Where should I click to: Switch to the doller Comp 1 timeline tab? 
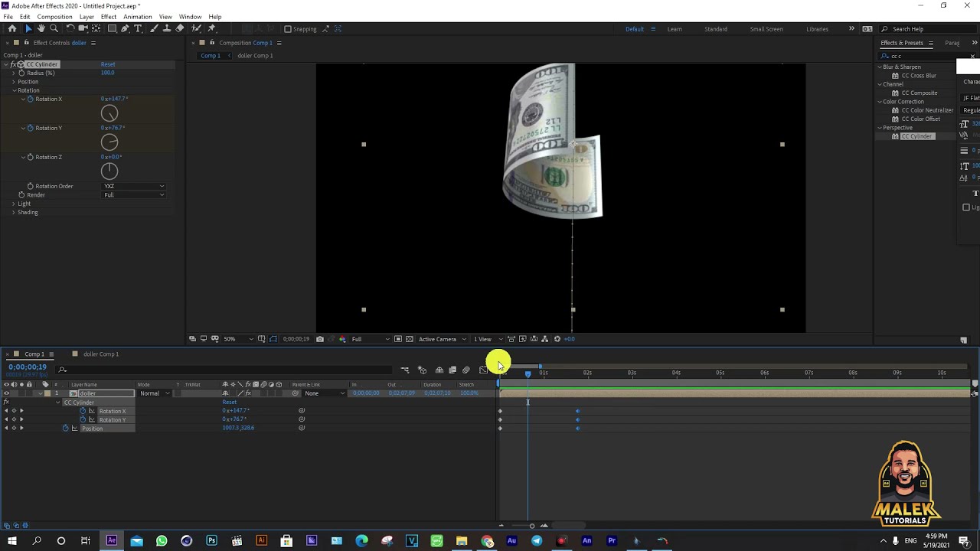pos(100,354)
